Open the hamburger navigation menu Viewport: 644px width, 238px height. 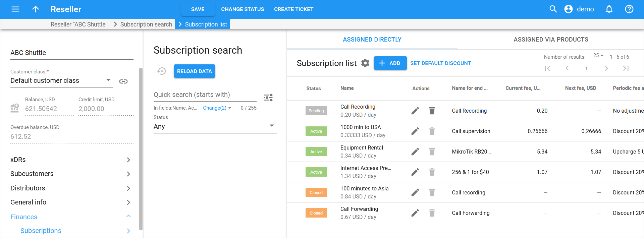(15, 9)
